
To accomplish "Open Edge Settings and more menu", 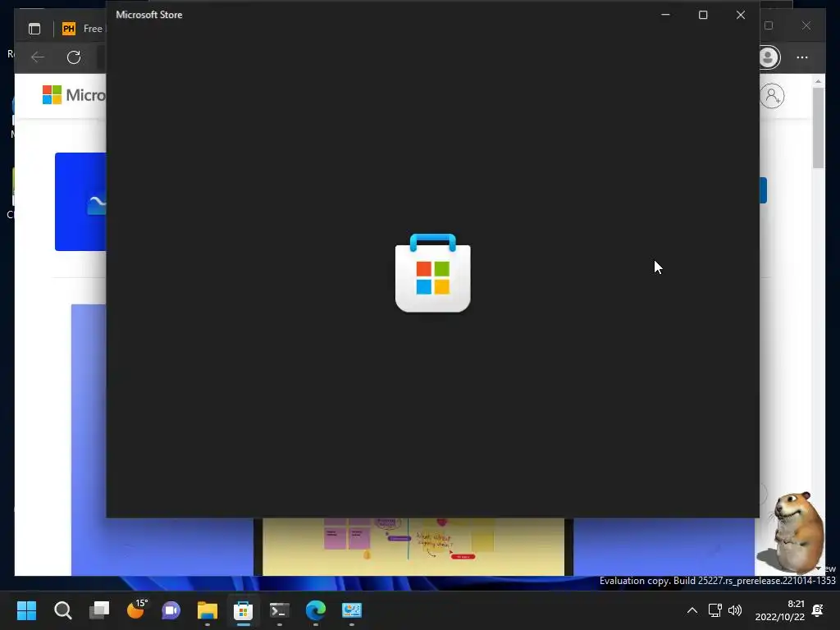I will point(802,57).
